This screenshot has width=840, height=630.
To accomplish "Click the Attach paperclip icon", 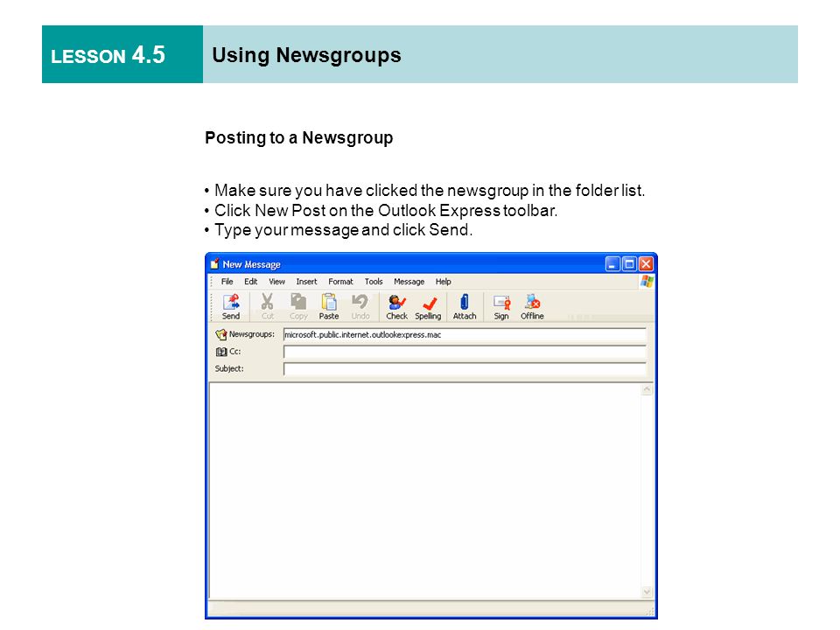I will coord(465,306).
